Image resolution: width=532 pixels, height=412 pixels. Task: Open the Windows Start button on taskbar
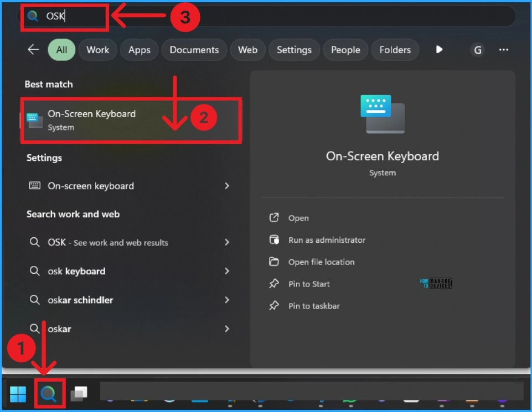coord(18,394)
